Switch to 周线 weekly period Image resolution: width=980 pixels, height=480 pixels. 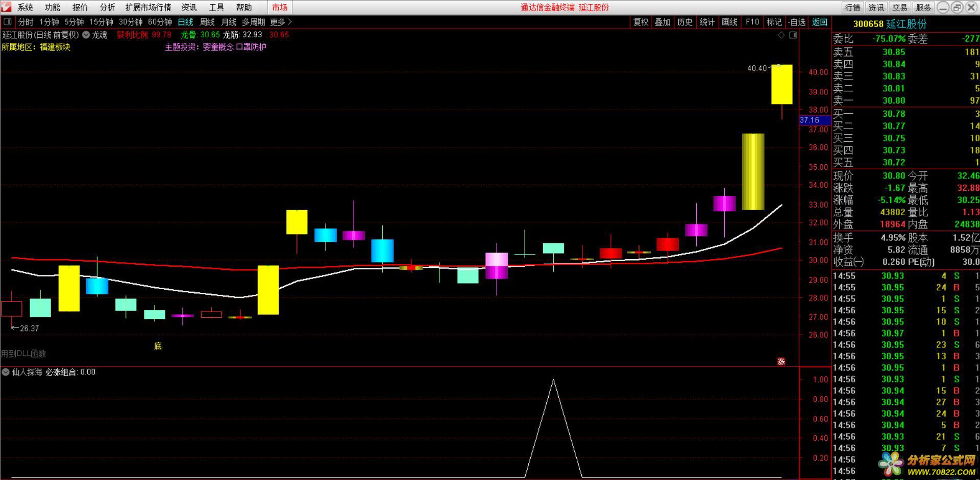(x=207, y=22)
